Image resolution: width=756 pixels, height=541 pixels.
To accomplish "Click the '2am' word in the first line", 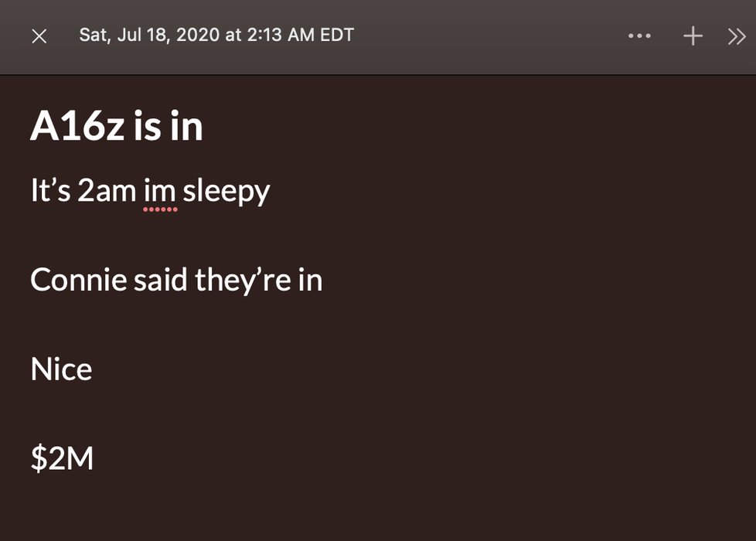I will (x=107, y=191).
